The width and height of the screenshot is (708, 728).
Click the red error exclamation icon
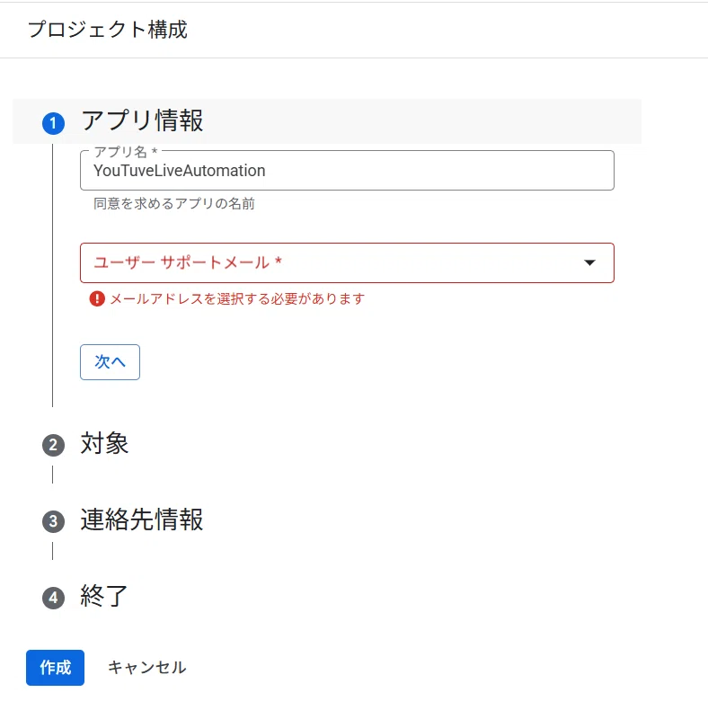click(97, 298)
